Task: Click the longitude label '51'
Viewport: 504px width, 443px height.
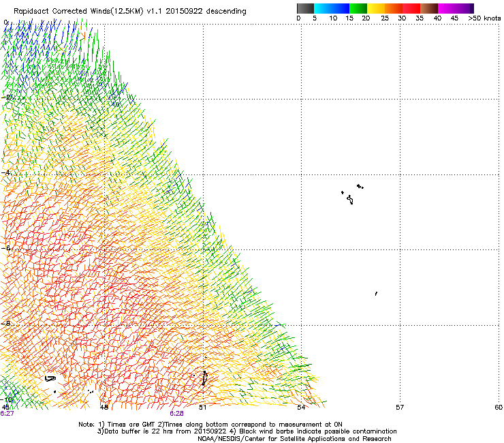Action: (202, 408)
